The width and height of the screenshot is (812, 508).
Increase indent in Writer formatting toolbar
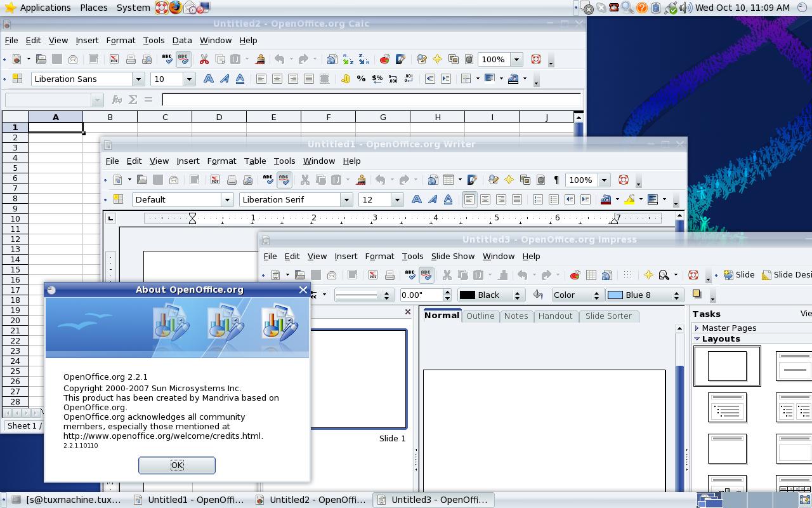click(x=586, y=199)
